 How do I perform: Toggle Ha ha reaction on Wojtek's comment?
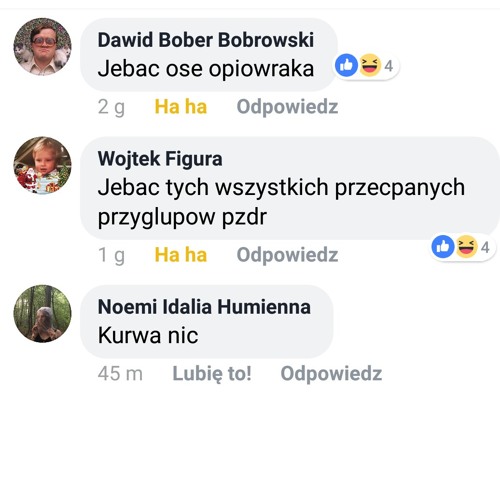pos(181,255)
